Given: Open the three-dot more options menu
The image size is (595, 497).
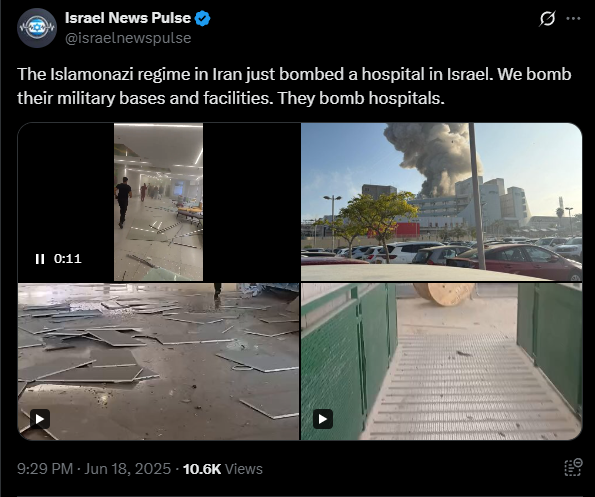Looking at the screenshot, I should (573, 18).
